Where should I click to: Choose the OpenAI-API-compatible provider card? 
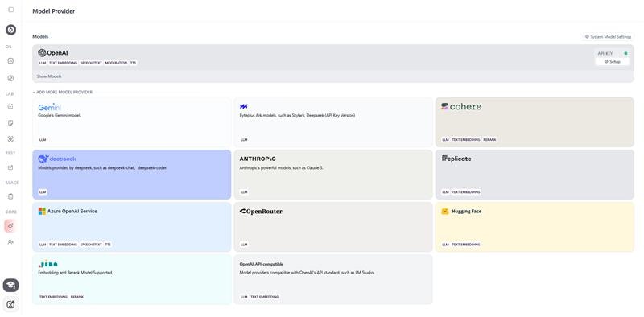333,279
